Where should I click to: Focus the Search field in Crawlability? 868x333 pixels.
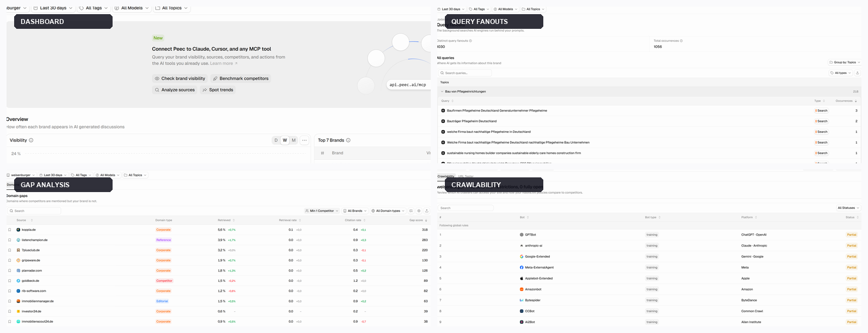(x=466, y=208)
